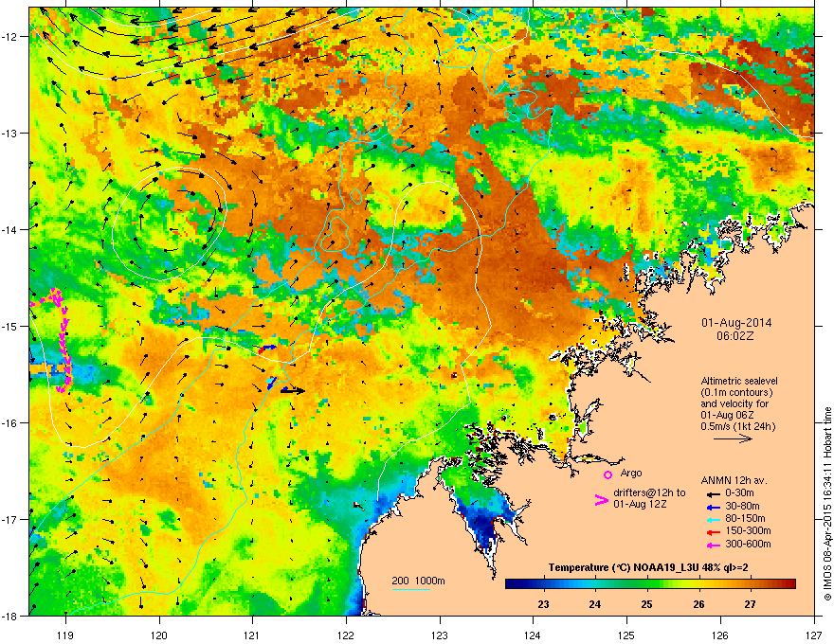Click the 'ANMN 12h av.' heading
Screen dimensions: 834x644
coord(734,480)
